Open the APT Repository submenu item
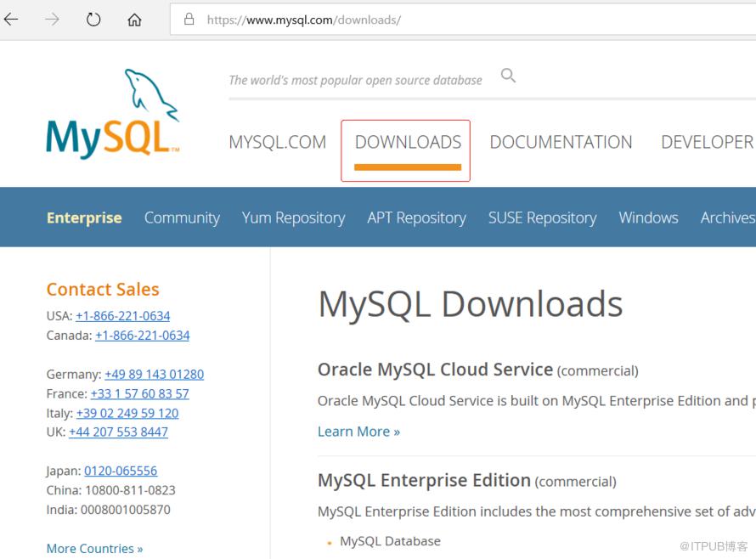The image size is (756, 559). [x=416, y=217]
